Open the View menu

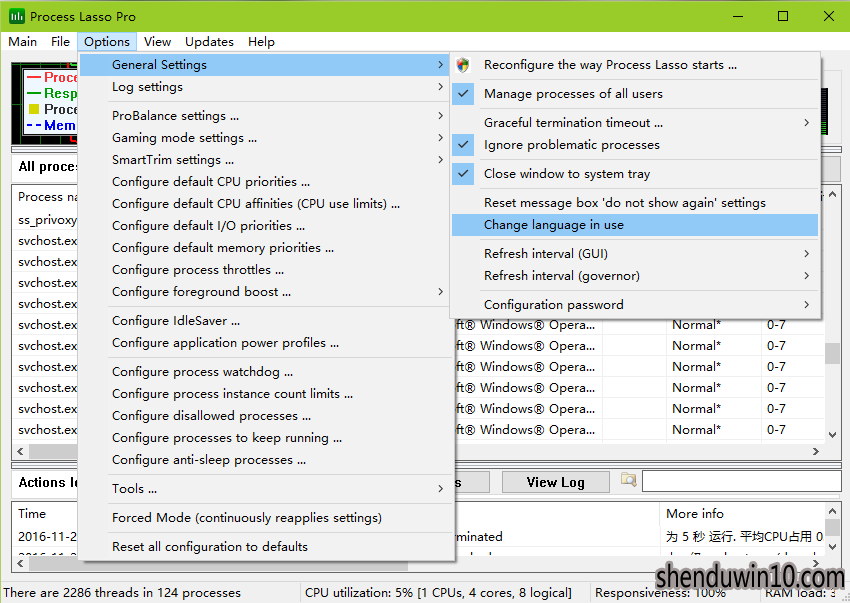(157, 42)
